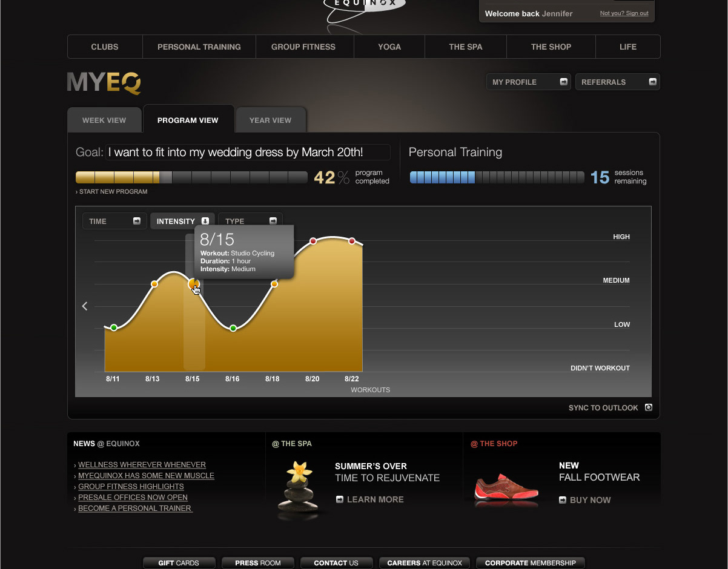Click the MYEQ logo
Image resolution: width=728 pixels, height=569 pixels.
tap(104, 83)
